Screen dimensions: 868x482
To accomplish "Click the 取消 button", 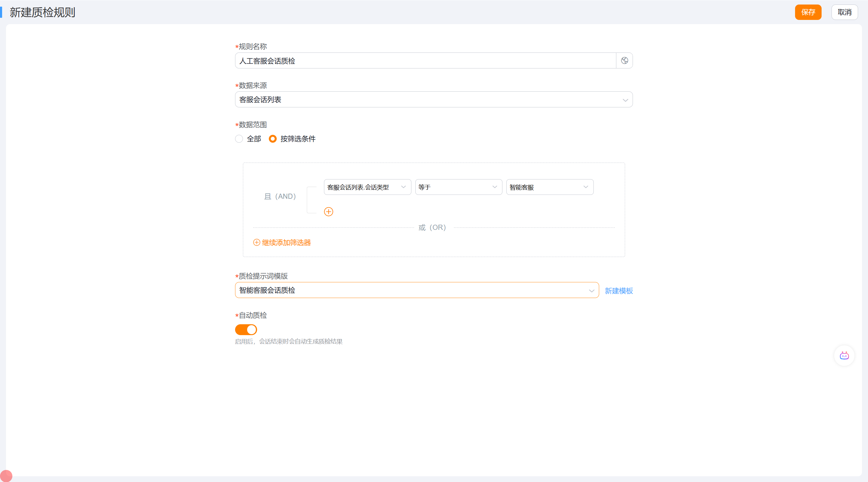I will point(844,12).
